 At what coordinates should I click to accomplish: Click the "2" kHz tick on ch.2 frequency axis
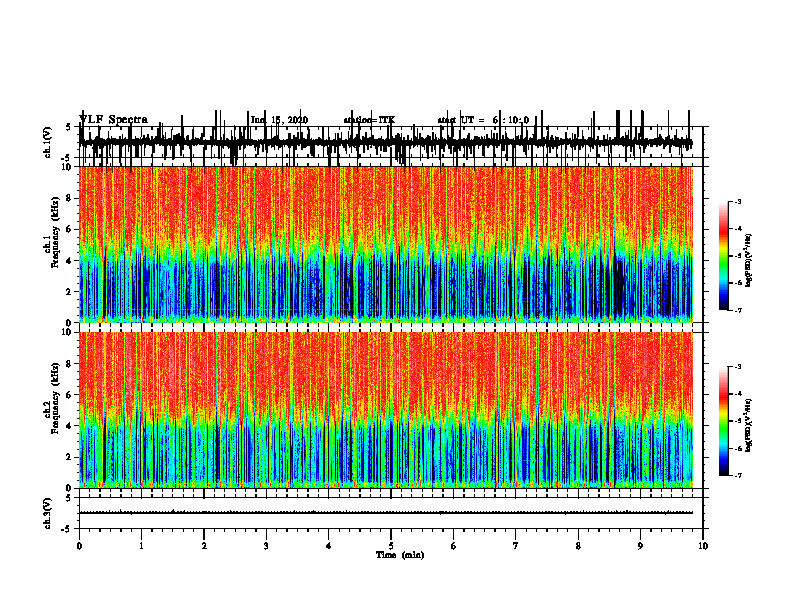coord(70,457)
